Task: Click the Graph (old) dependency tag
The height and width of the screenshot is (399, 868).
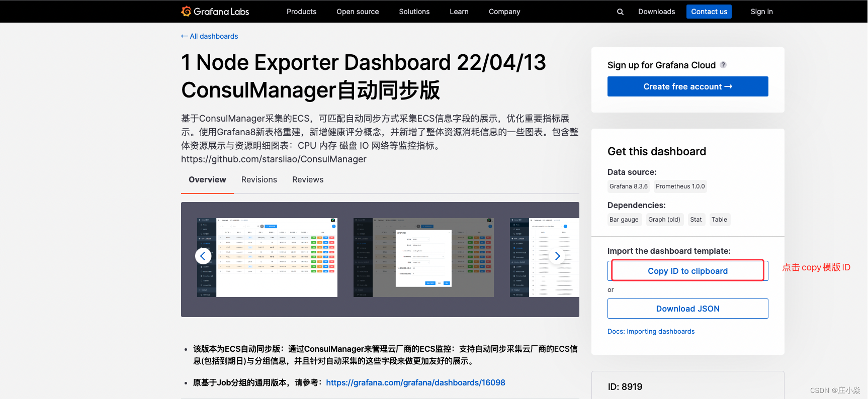Action: tap(664, 220)
